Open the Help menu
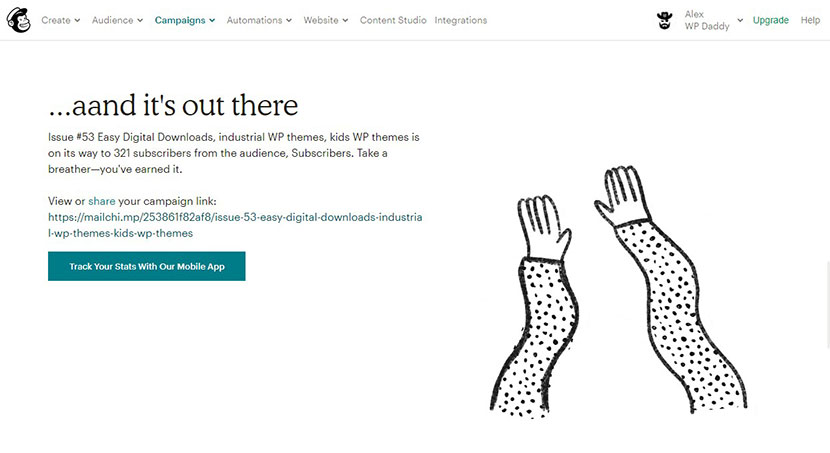The height and width of the screenshot is (453, 830). click(x=810, y=20)
